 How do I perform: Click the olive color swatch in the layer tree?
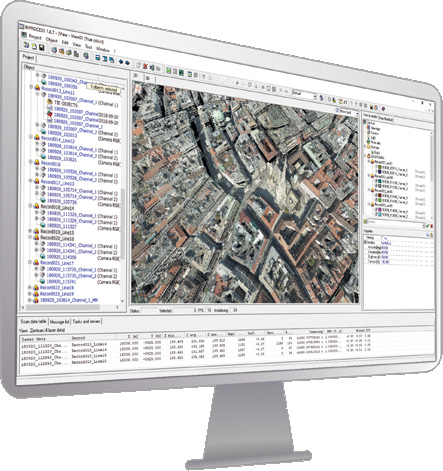(x=379, y=166)
